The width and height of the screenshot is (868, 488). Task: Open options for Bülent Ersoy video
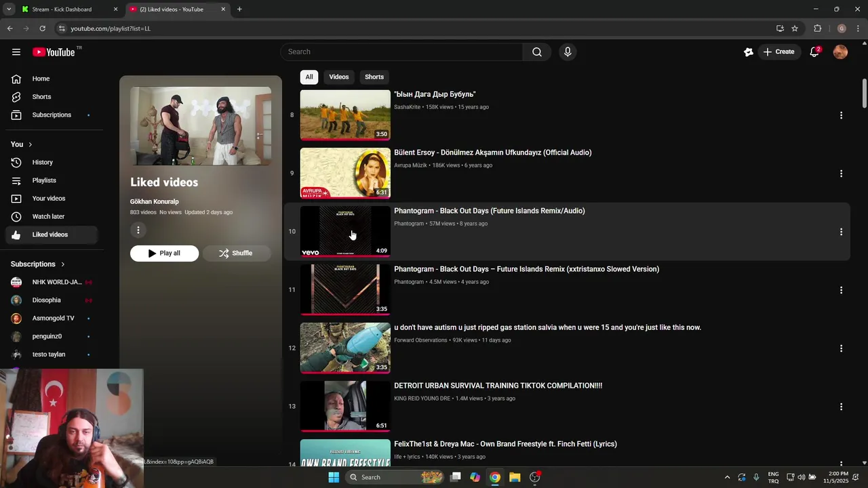841,174
